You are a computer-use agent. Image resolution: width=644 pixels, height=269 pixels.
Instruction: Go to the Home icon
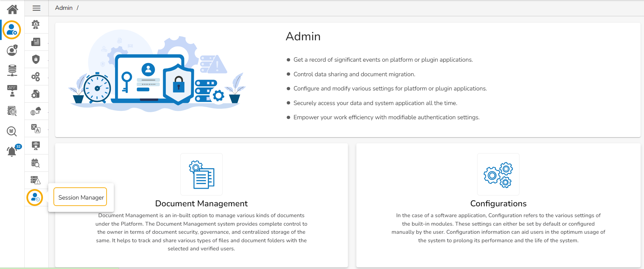tap(12, 9)
